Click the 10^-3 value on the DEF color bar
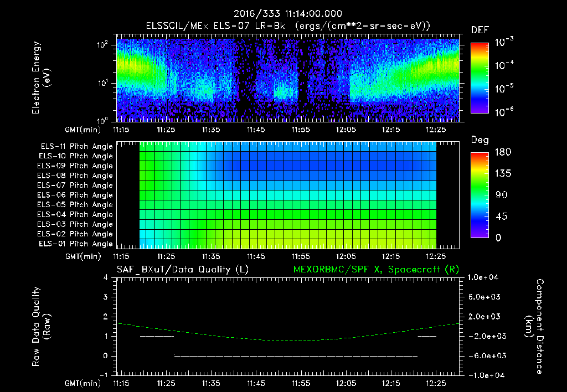 (504, 43)
